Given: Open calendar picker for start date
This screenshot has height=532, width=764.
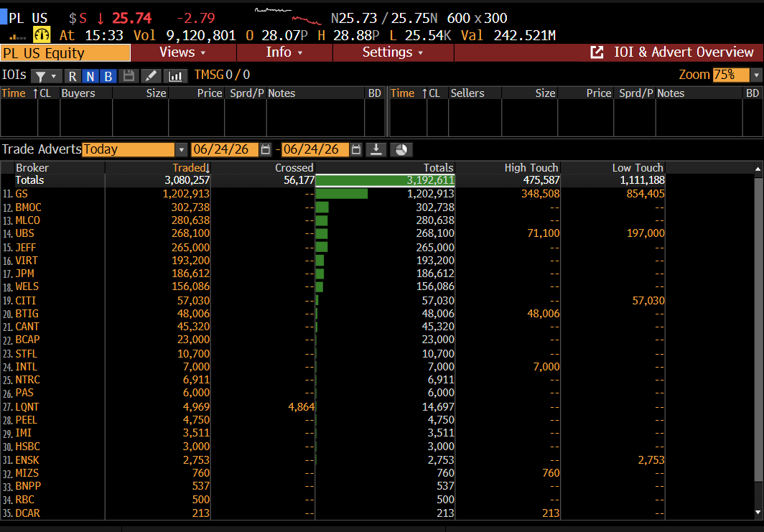Looking at the screenshot, I should 266,149.
